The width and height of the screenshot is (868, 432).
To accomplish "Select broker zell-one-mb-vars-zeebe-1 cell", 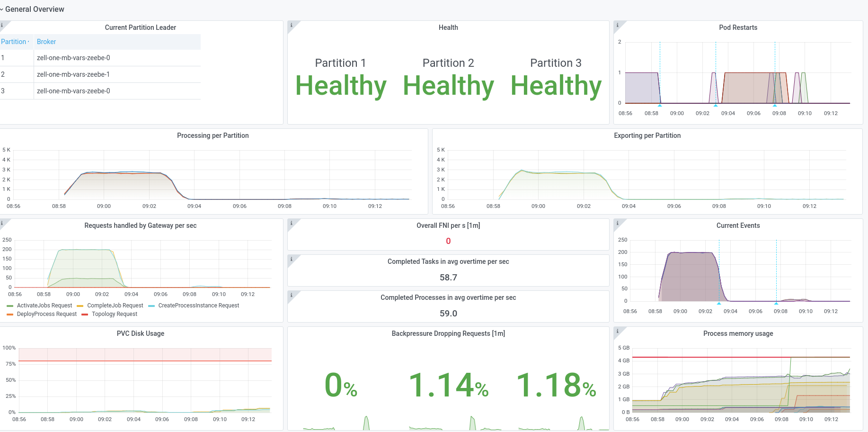I will tap(117, 74).
